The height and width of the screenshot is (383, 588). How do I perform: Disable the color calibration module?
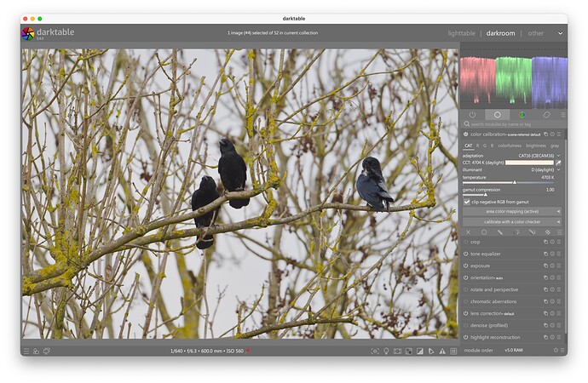466,134
